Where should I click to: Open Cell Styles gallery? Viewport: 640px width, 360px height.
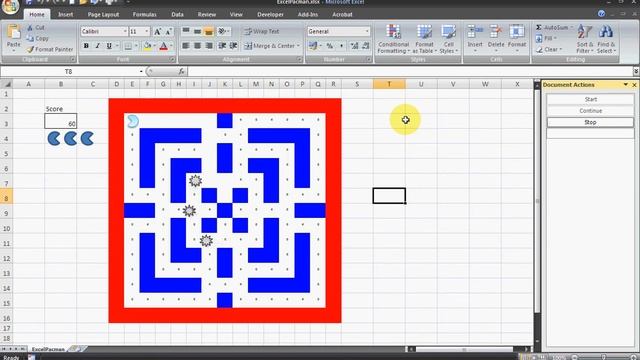point(449,39)
